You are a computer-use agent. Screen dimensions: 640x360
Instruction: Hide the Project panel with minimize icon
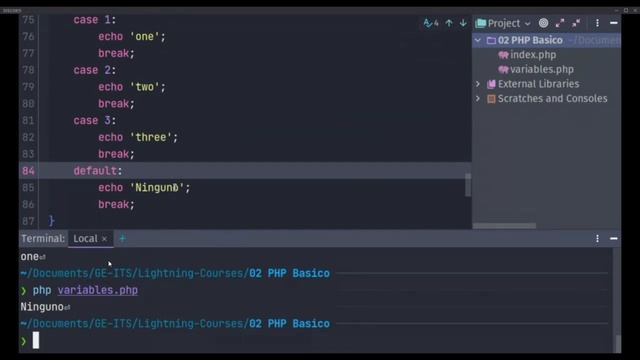tap(613, 23)
